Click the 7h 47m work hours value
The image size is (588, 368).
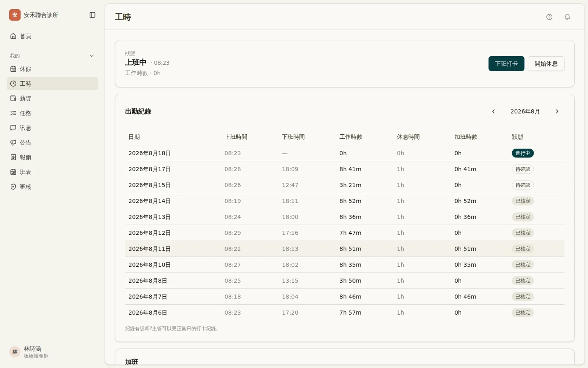coord(350,233)
